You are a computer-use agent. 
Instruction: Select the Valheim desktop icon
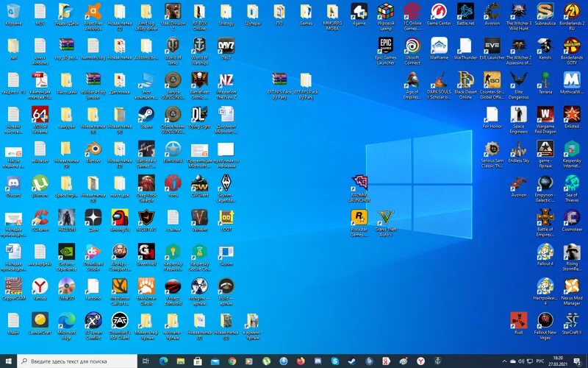click(199, 217)
